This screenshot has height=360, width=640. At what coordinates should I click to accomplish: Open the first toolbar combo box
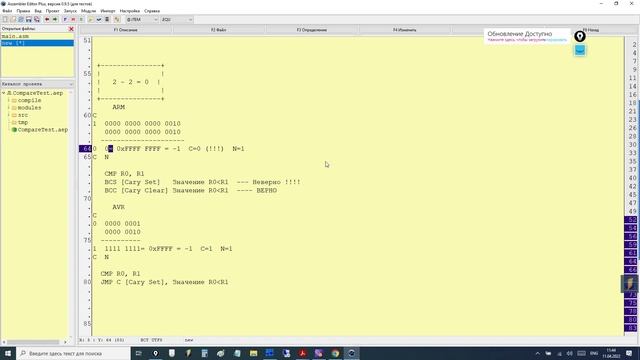point(141,20)
